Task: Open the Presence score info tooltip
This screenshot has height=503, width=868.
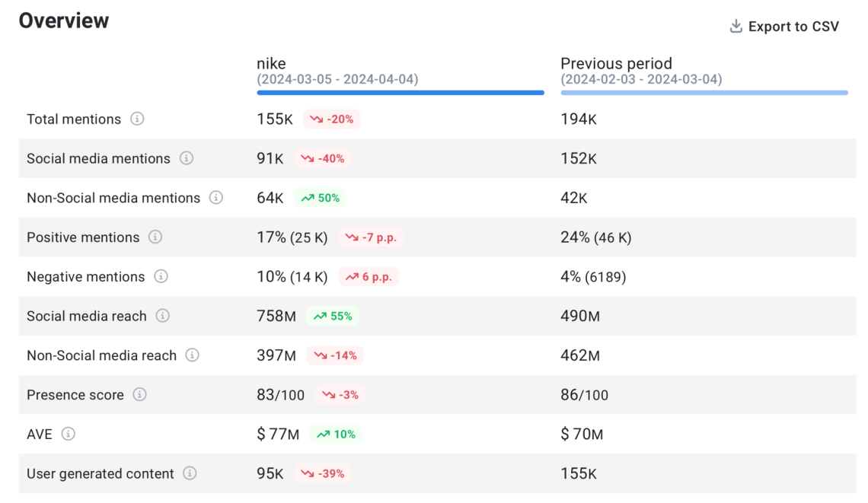Action: (139, 395)
